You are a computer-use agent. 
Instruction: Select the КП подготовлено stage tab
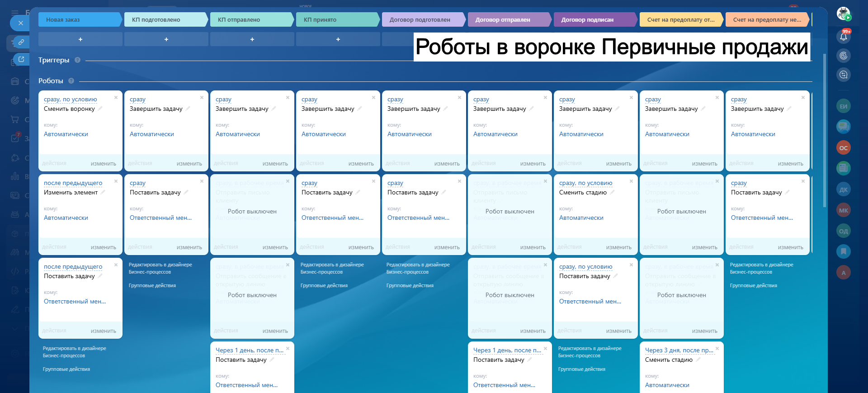(165, 20)
